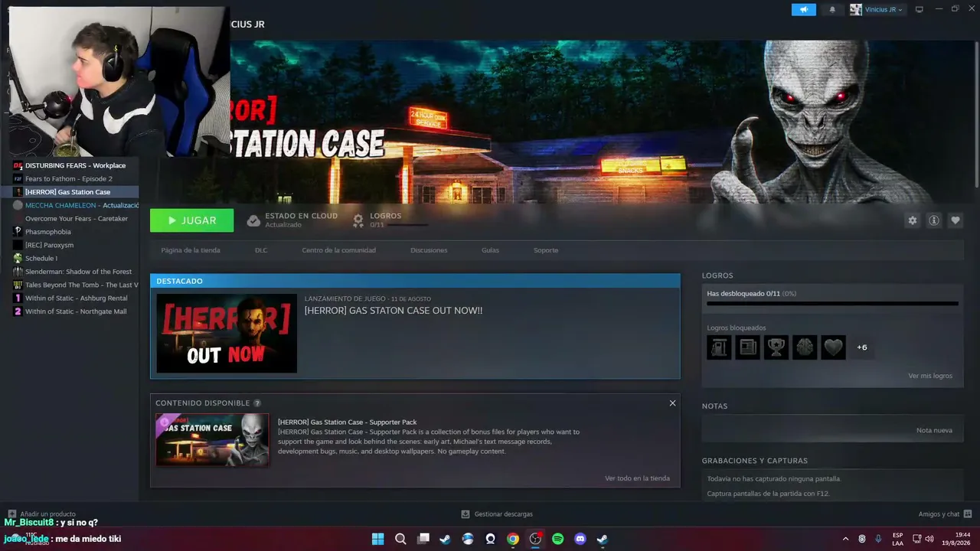This screenshot has width=980, height=551.
Task: Open Gestionar descargas
Action: click(x=497, y=514)
